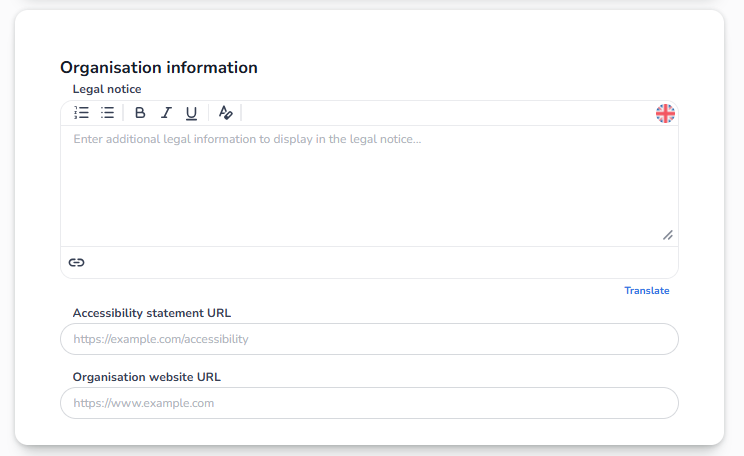
Task: Click the empty toolbar area beside the flag
Action: click(450, 113)
